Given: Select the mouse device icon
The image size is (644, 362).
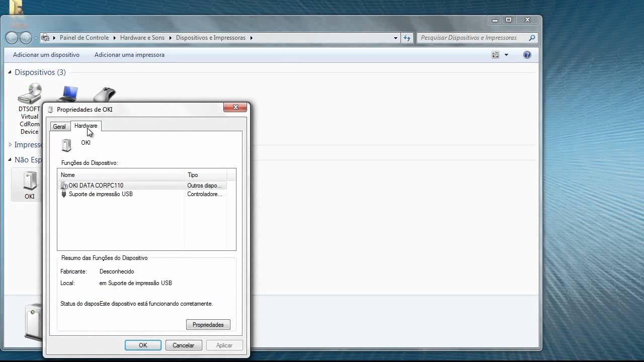Looking at the screenshot, I should tap(105, 94).
